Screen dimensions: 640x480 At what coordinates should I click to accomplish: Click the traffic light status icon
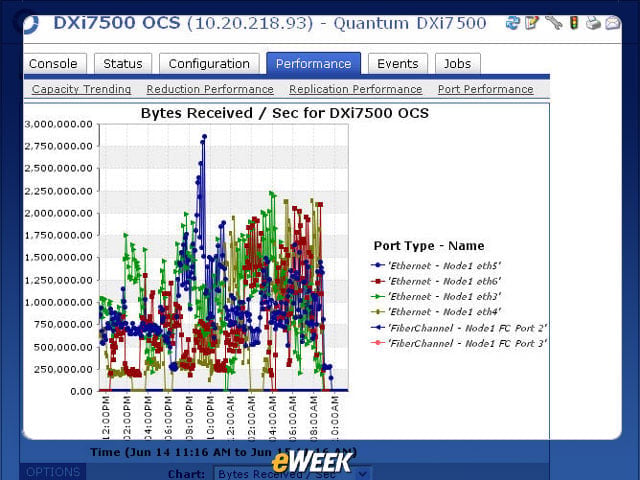point(574,22)
